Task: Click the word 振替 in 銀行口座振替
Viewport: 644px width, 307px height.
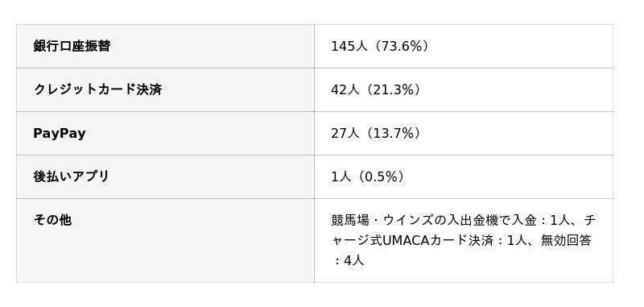Action: [97, 46]
